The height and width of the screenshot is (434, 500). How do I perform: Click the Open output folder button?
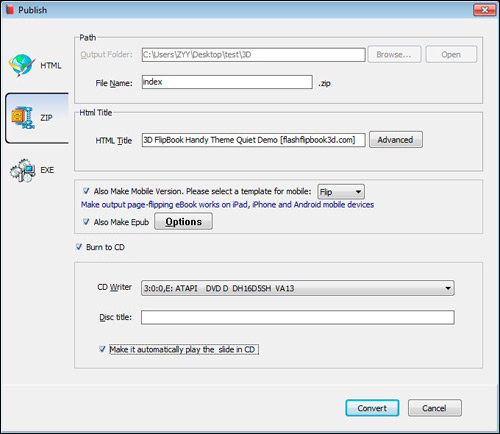(451, 54)
